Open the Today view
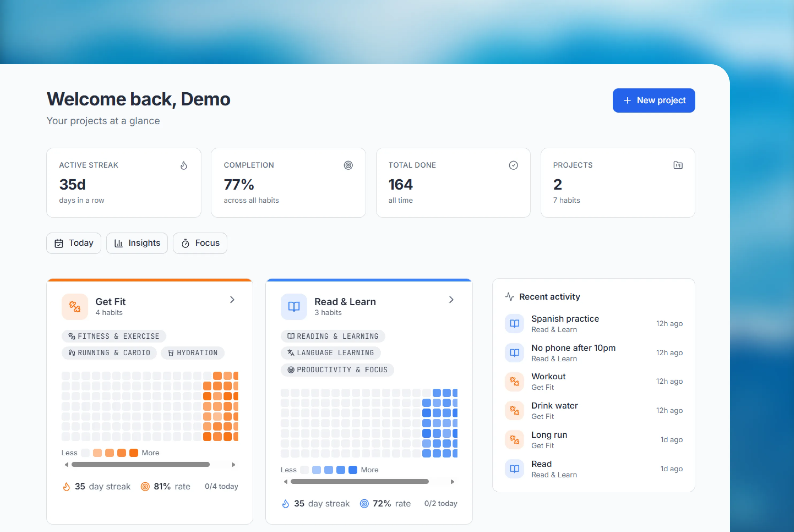Screen dimensions: 794x532 point(74,243)
